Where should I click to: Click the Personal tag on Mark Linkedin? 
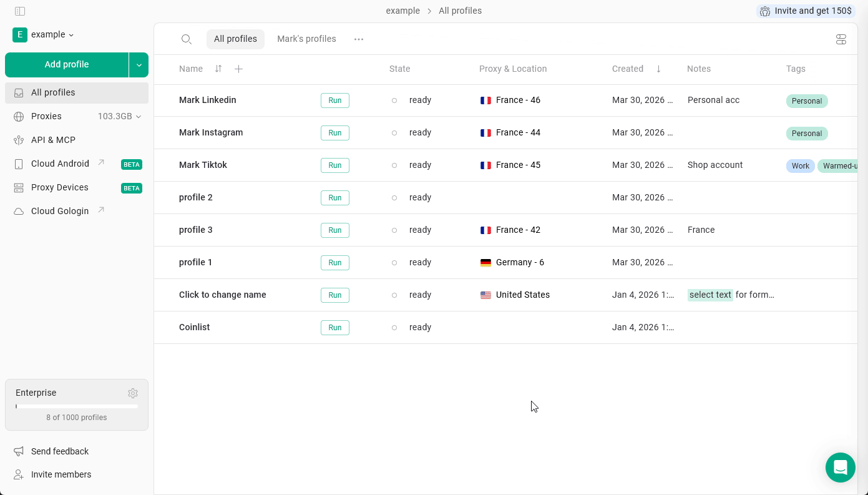[x=807, y=101]
